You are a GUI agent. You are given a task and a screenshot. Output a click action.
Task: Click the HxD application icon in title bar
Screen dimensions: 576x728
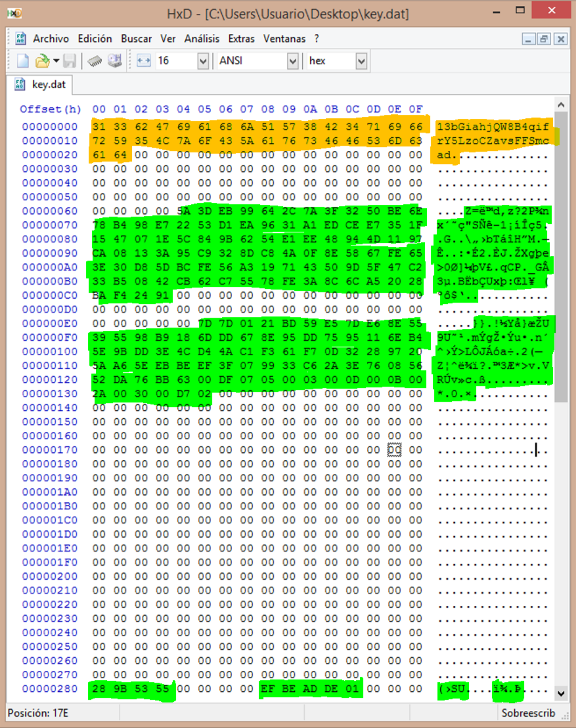(14, 13)
